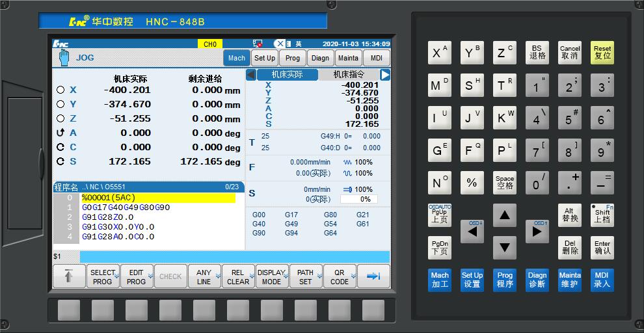This screenshot has height=333, width=644.
Task: Open the SELECT PROG softkey menu
Action: tap(102, 276)
